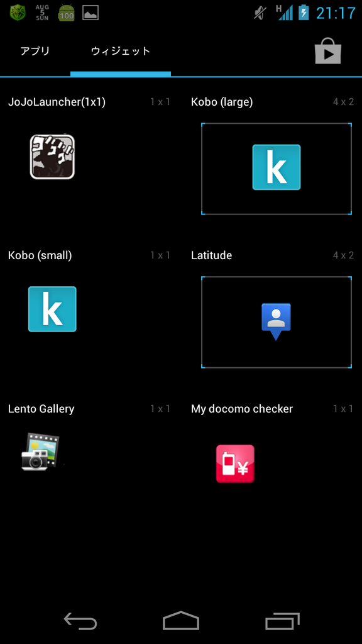Viewport: 362px width, 644px height.
Task: Go back with the Android back button
Action: click(x=80, y=621)
